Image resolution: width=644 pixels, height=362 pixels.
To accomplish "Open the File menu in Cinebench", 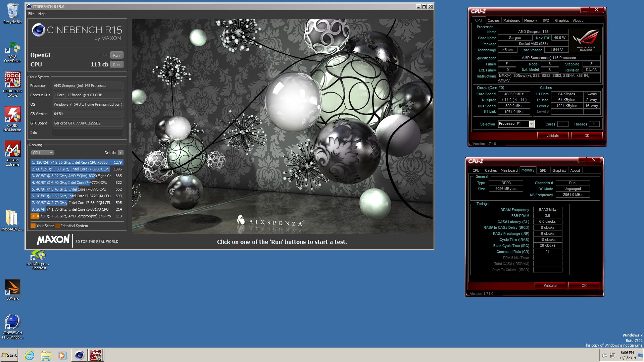I will (x=31, y=14).
